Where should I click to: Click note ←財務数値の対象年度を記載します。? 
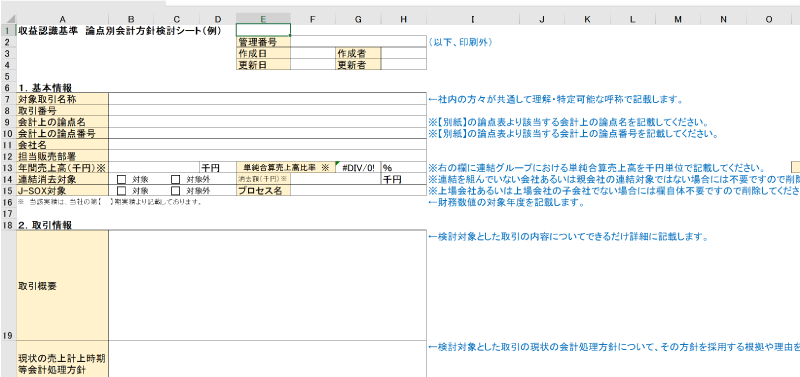[506, 203]
